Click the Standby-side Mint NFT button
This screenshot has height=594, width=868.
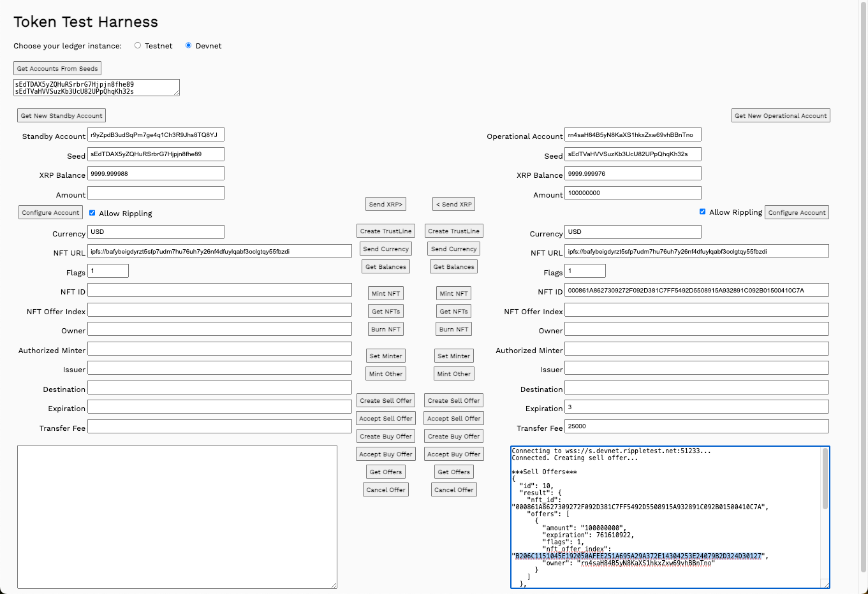click(386, 293)
